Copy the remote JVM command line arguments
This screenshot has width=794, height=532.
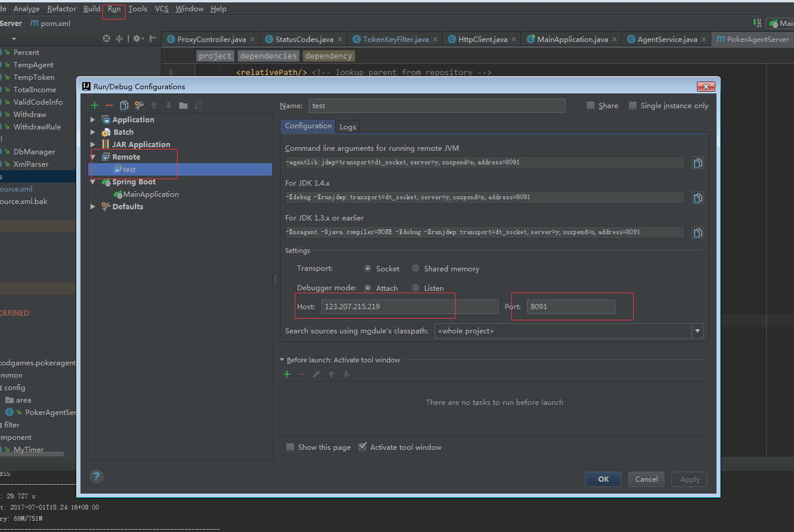[x=698, y=163]
